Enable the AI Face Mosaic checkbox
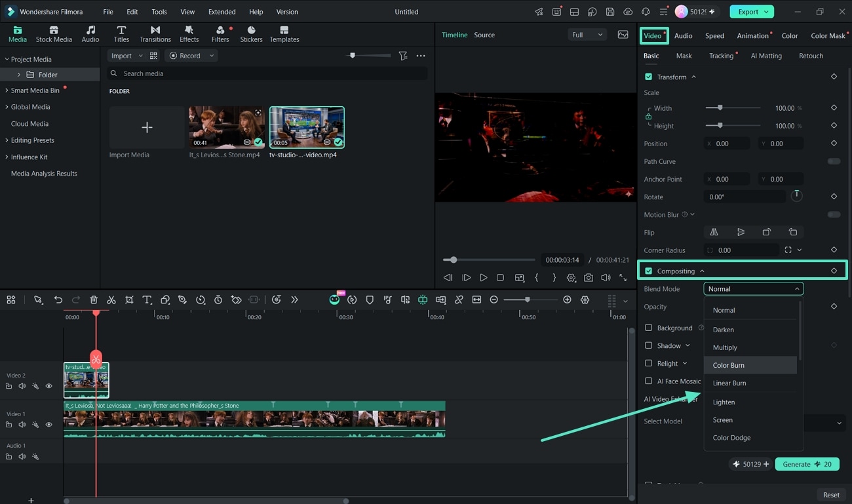Screen dimensions: 852x504 [x=649, y=381]
